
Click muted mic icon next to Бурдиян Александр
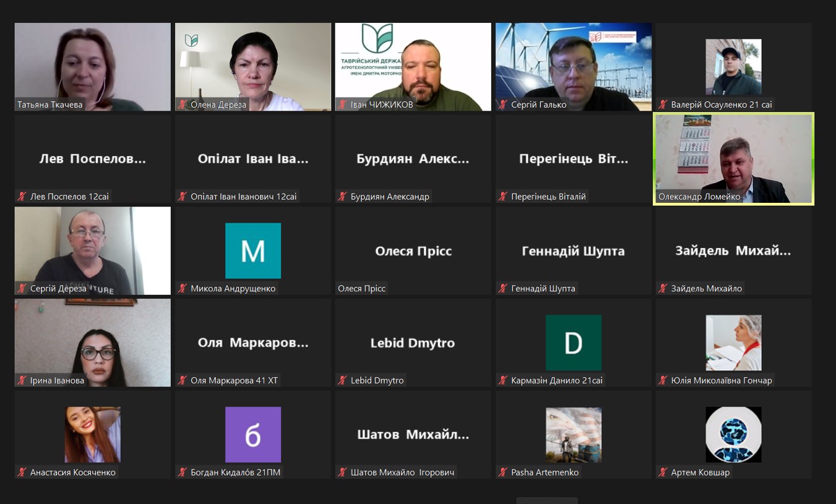coord(343,197)
